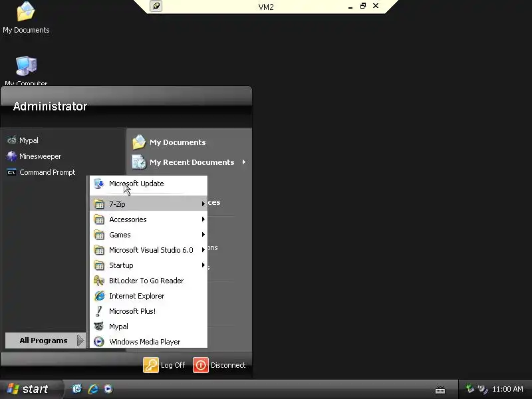This screenshot has width=532, height=399.
Task: Launch Windows Media Player entry
Action: click(x=148, y=342)
